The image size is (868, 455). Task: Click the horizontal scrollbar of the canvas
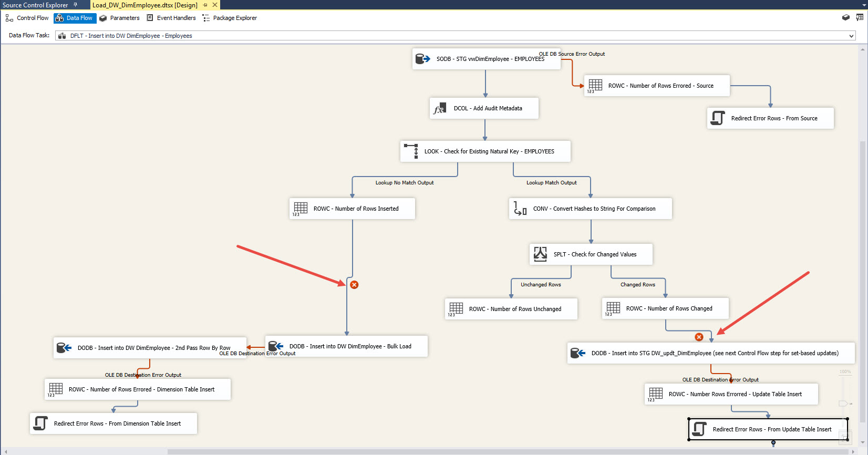(508, 452)
